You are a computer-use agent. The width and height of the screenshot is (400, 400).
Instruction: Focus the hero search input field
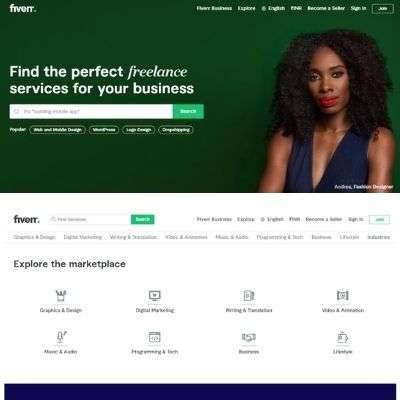(x=91, y=111)
